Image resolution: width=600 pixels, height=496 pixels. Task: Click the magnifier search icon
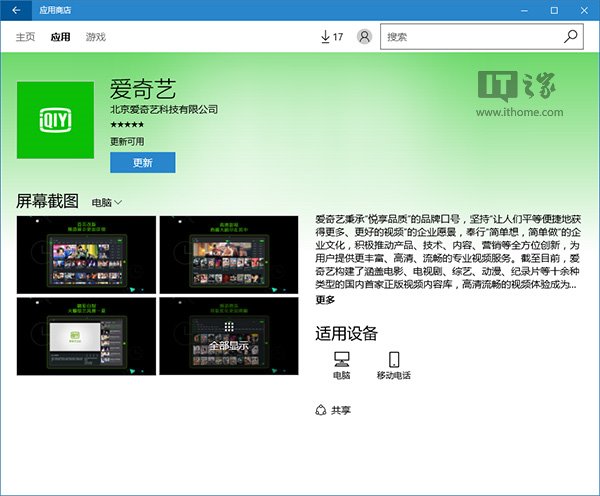pos(571,36)
